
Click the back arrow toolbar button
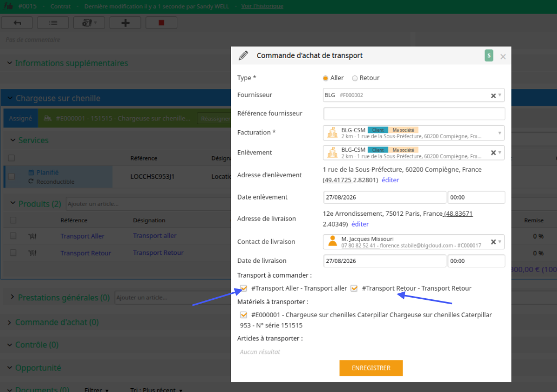click(17, 23)
